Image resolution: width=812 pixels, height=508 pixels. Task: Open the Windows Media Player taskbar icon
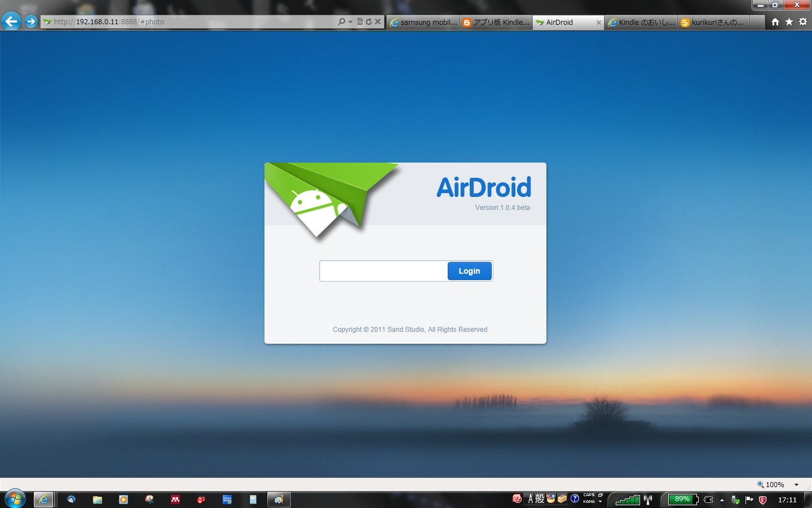pos(123,500)
